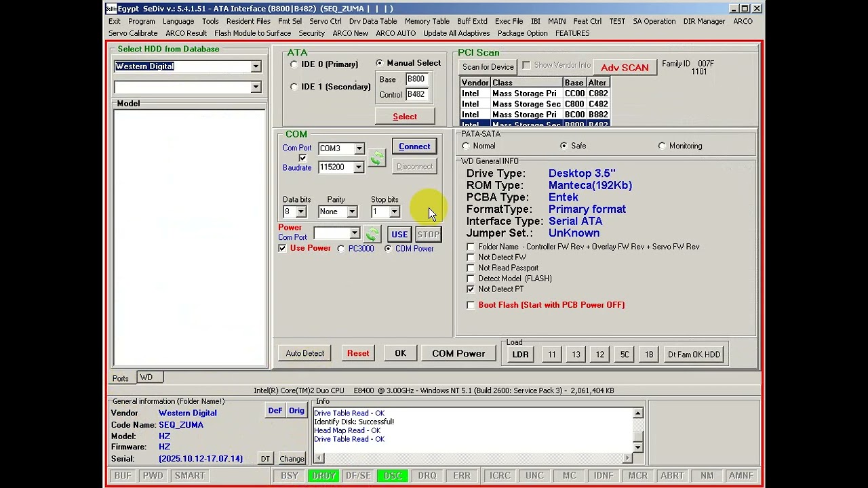This screenshot has width=868, height=488.
Task: Click the Power Com Port refresh icon
Action: coord(372,234)
